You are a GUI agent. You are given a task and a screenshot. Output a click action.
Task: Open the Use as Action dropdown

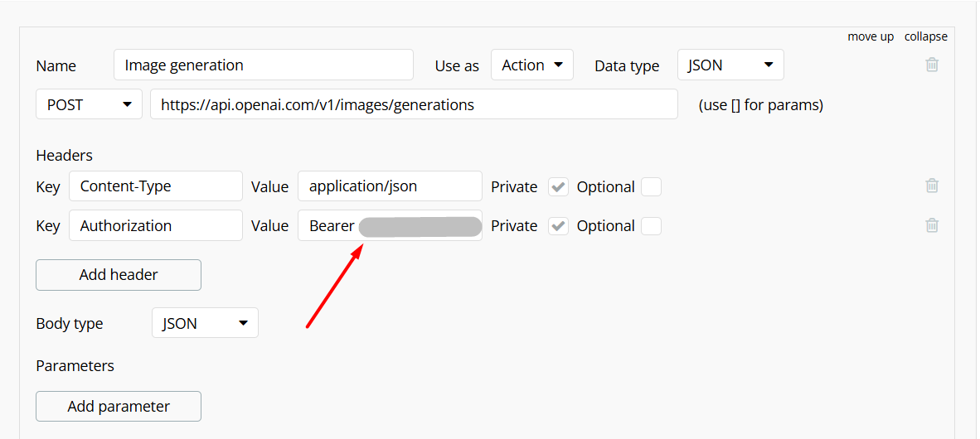pyautogui.click(x=532, y=65)
